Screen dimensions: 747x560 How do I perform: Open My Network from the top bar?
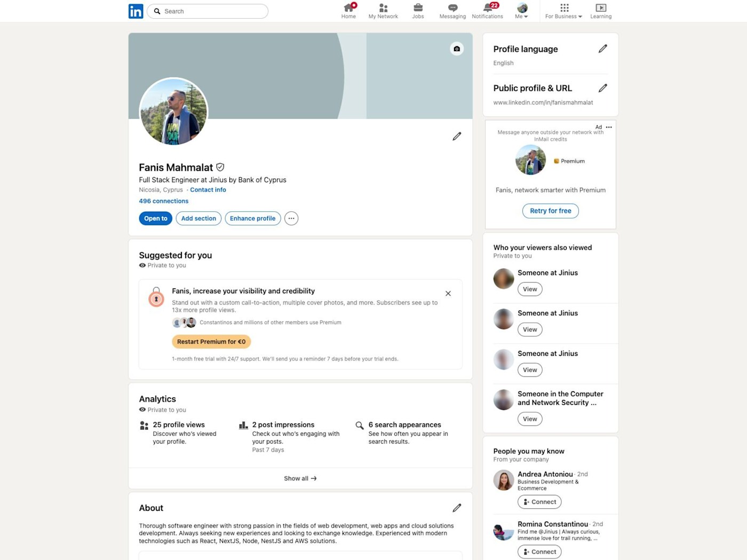[383, 11]
